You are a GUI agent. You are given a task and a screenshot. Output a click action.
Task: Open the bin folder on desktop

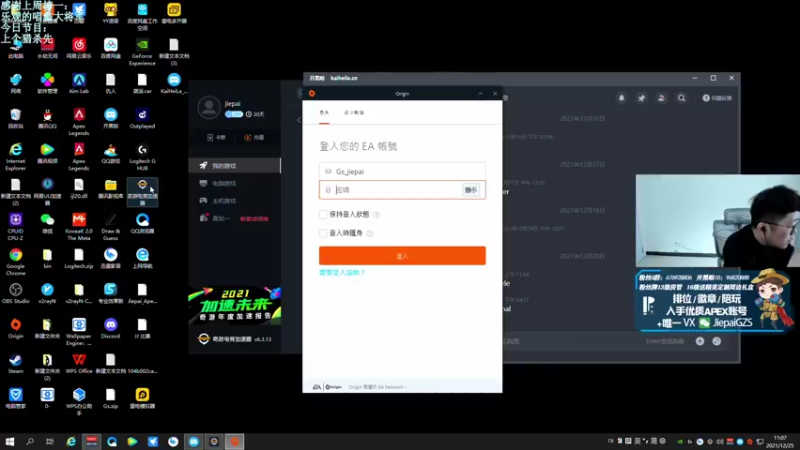pos(47,258)
